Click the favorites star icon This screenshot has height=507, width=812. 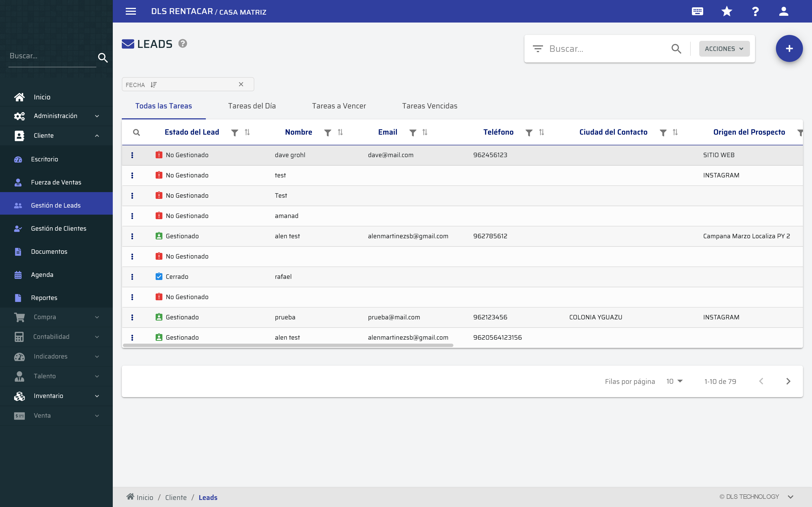(x=727, y=11)
